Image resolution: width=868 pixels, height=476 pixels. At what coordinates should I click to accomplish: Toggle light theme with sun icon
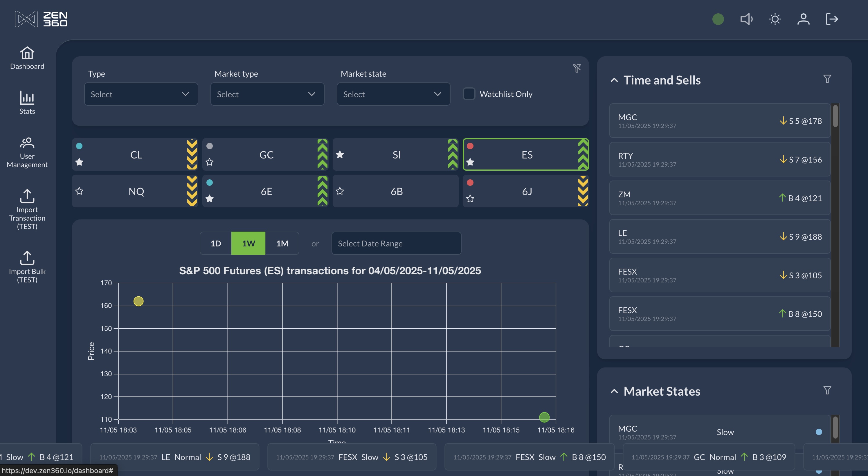pos(775,19)
